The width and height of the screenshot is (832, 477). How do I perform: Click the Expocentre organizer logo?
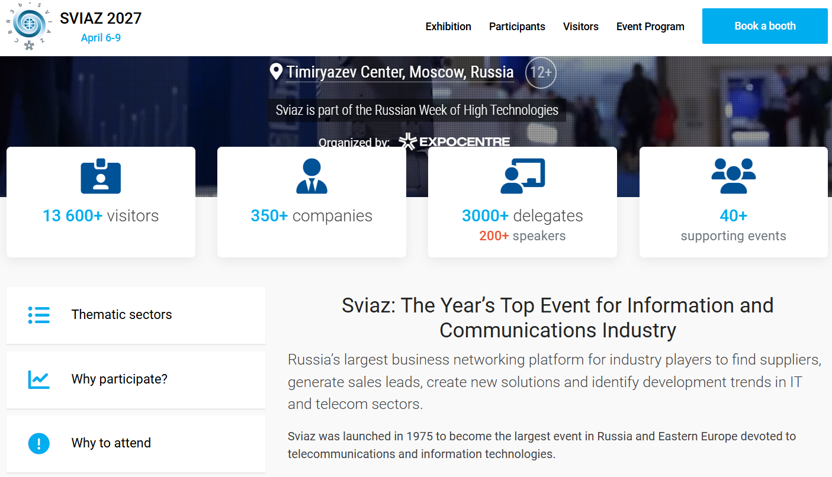point(454,142)
